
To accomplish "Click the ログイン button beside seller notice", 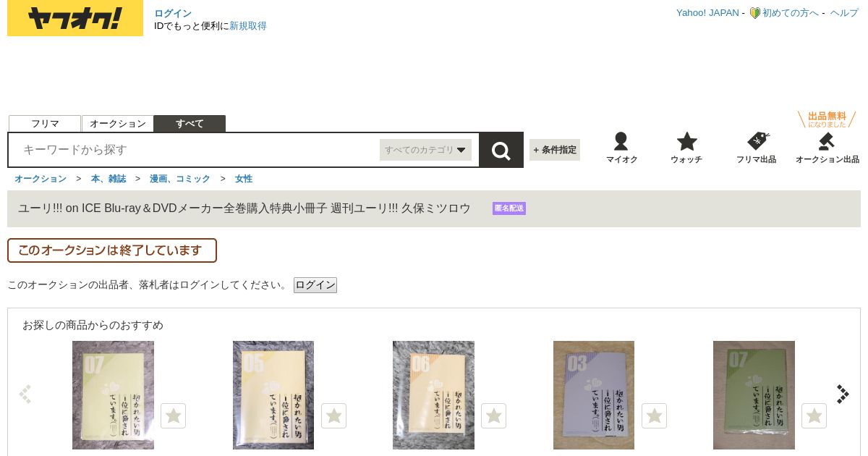I will [315, 285].
